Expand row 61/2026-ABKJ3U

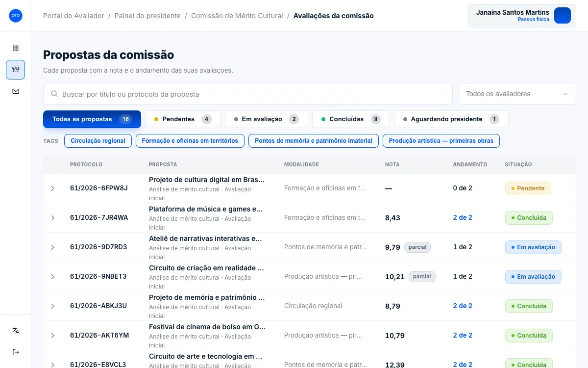point(53,306)
